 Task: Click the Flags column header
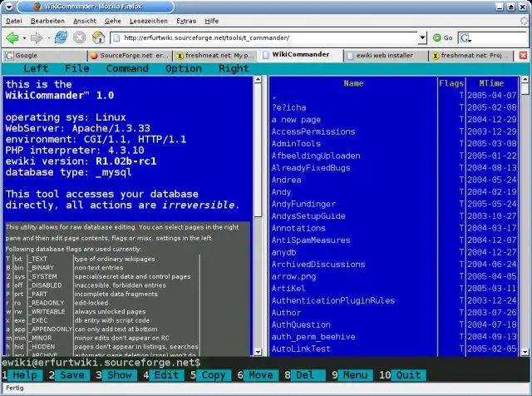pyautogui.click(x=451, y=83)
